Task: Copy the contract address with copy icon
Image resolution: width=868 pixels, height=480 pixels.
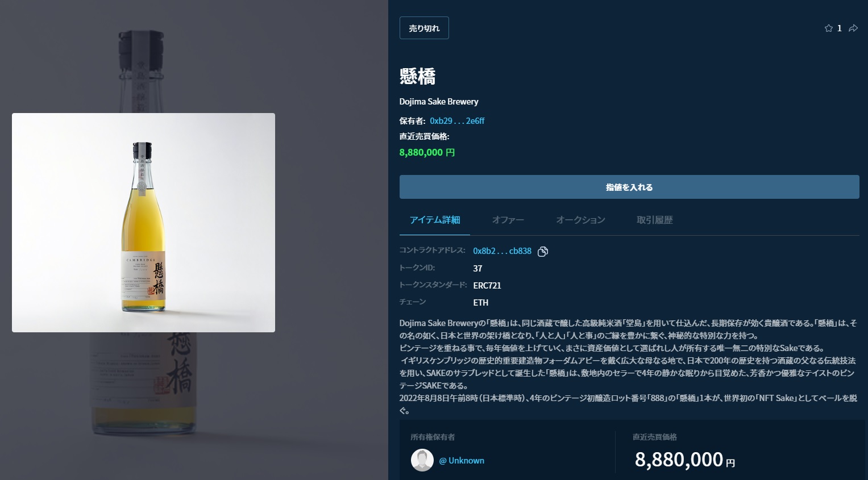Action: point(543,251)
